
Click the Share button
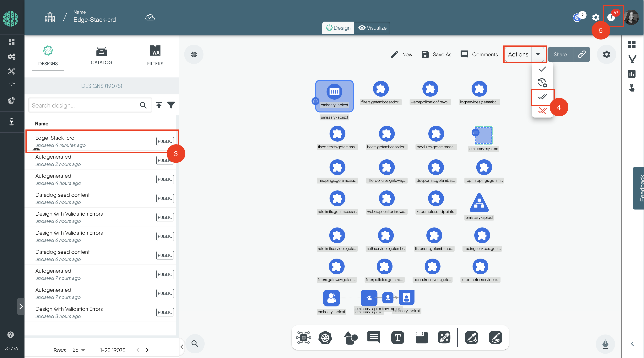(x=560, y=54)
